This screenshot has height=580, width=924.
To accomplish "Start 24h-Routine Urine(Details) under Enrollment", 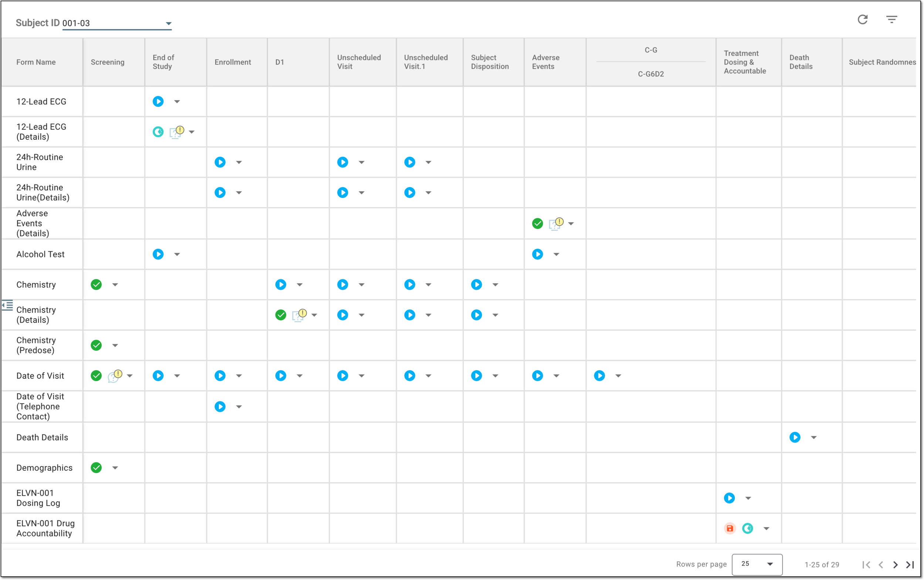I will (220, 193).
